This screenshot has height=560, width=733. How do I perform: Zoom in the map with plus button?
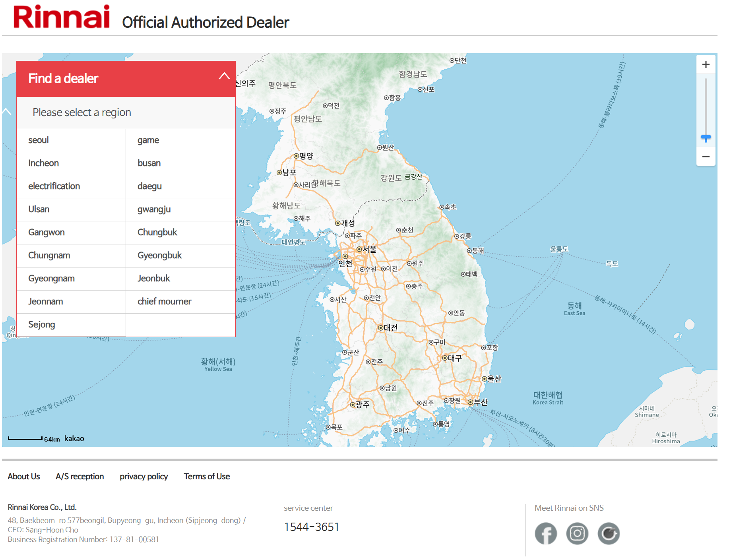(x=706, y=64)
